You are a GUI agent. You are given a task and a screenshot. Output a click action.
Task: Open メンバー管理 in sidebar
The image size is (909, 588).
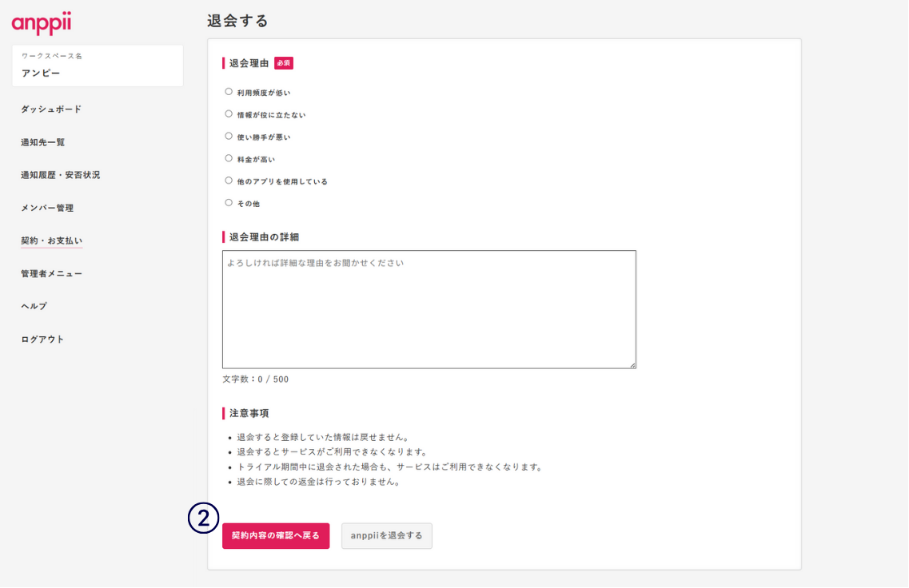(x=47, y=208)
